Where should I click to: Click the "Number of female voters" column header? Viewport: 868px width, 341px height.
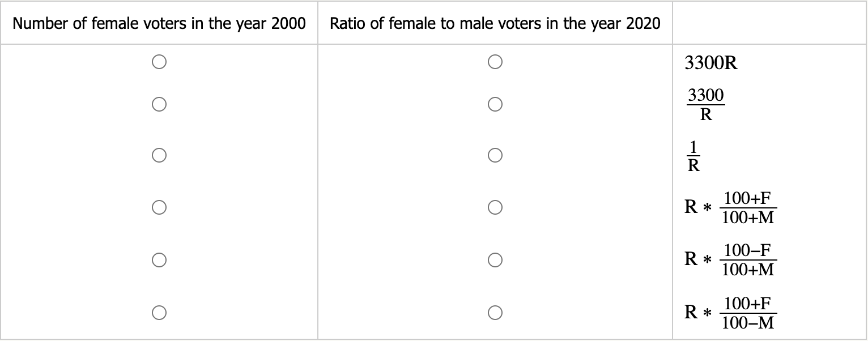pos(159,24)
